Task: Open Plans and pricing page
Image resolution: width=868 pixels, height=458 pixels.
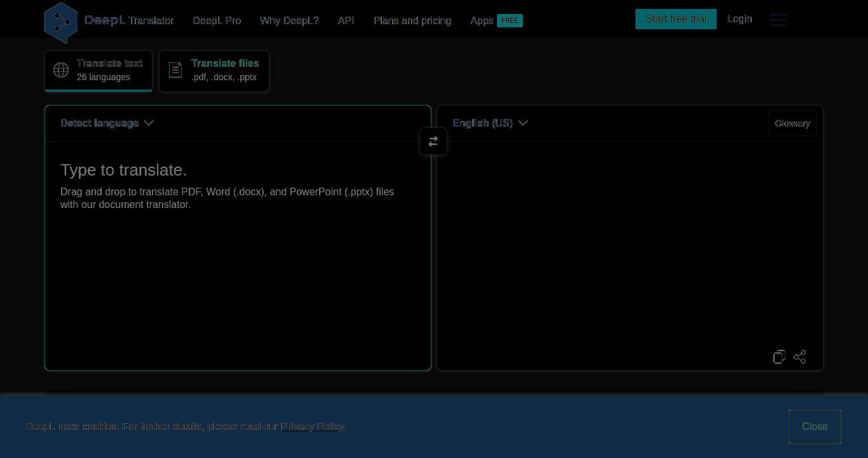Action: pyautogui.click(x=412, y=20)
